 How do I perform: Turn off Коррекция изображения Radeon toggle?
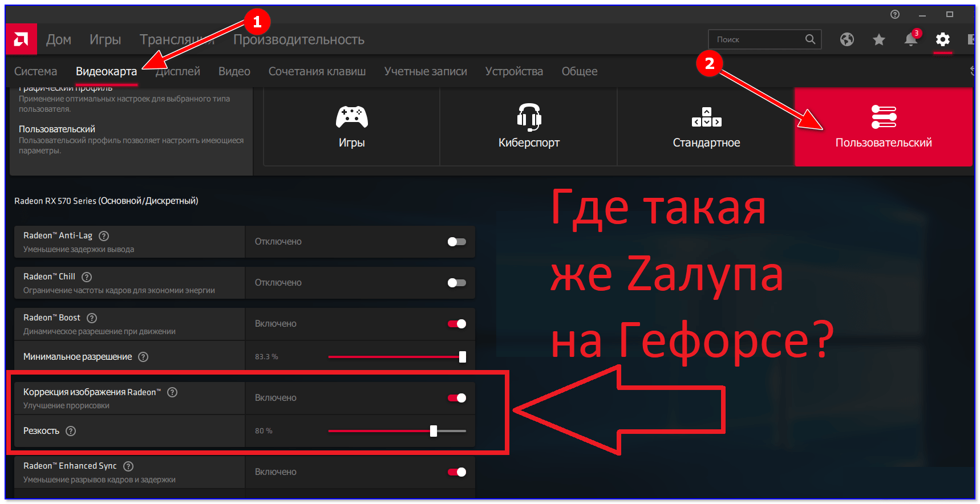click(457, 398)
